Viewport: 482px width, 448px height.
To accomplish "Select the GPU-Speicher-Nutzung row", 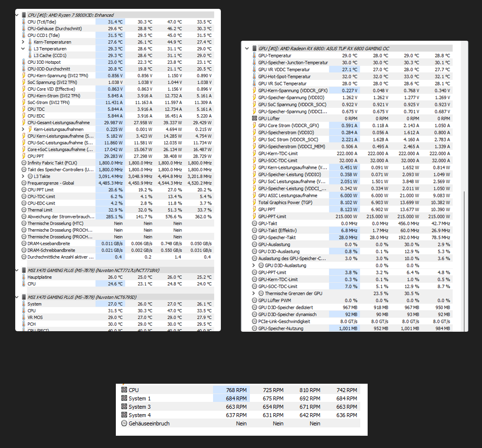I will click(351, 328).
